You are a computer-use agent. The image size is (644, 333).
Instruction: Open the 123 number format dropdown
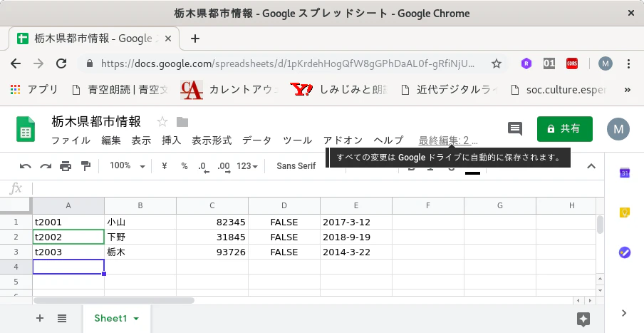[x=246, y=166]
